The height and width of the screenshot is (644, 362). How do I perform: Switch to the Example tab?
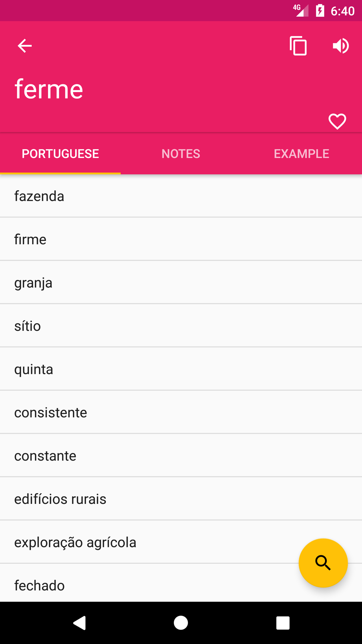[301, 154]
